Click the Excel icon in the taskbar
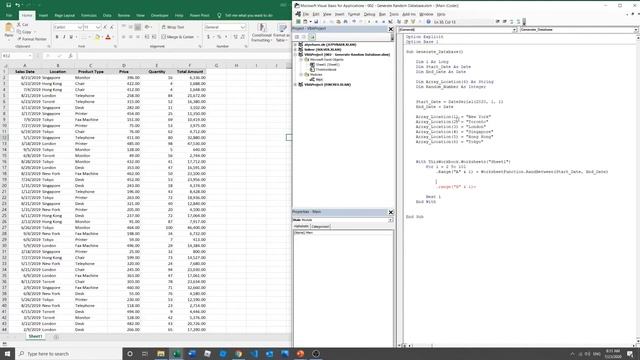Image resolution: width=640 pixels, height=360 pixels. (176, 353)
